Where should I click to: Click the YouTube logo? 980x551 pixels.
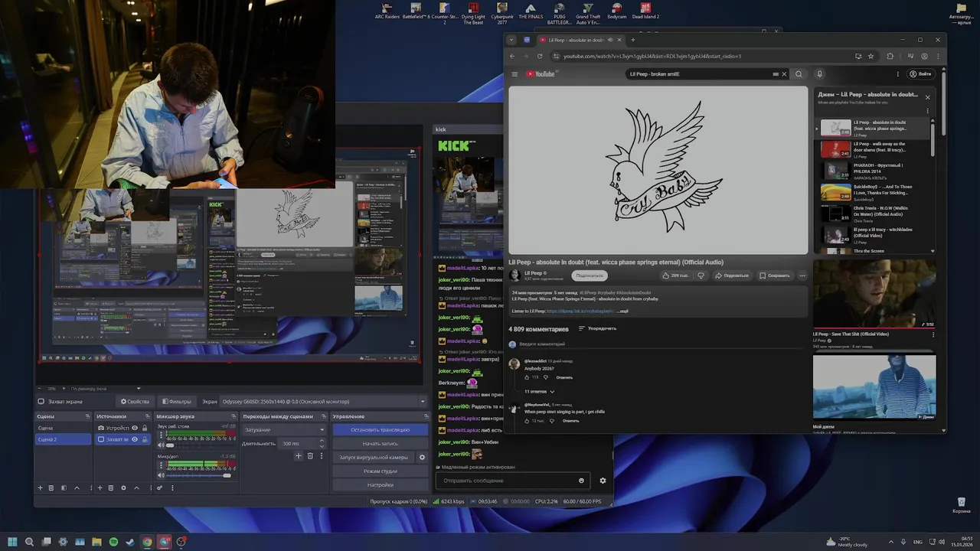tap(541, 74)
